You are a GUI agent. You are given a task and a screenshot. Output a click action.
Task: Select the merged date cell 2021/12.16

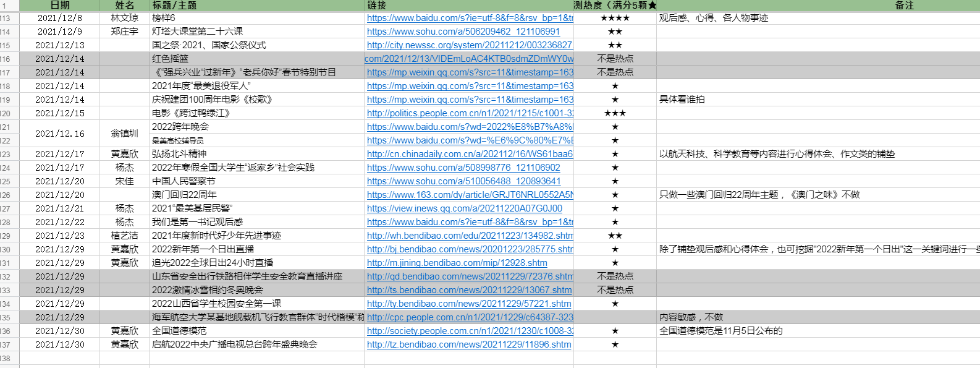(x=60, y=134)
